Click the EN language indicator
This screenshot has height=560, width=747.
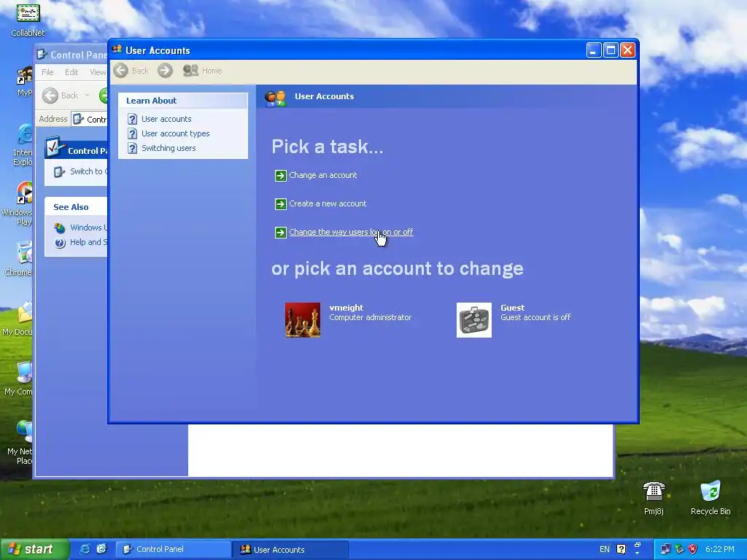tap(605, 549)
